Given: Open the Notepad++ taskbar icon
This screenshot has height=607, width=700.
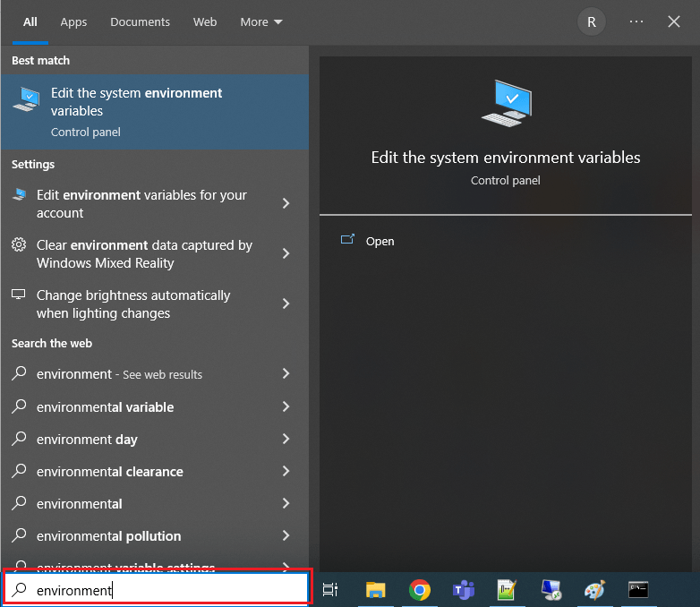Looking at the screenshot, I should (507, 590).
